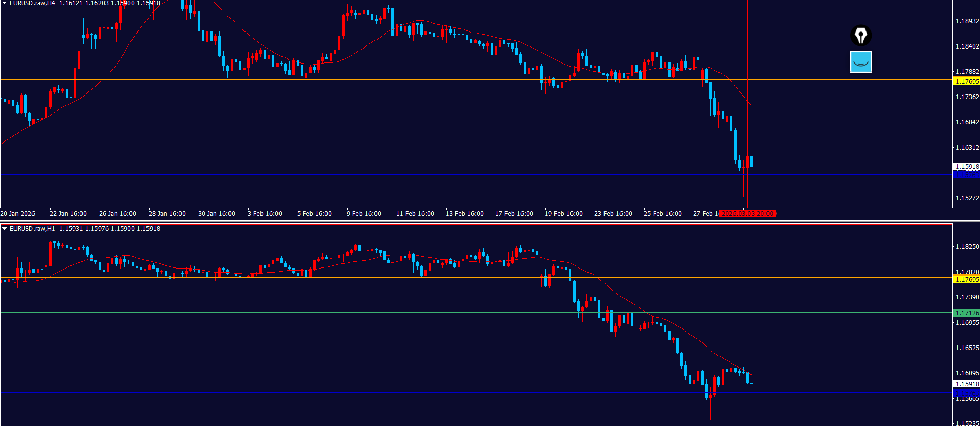
Task: Click the green 1.17126 price level label
Action: tap(966, 313)
